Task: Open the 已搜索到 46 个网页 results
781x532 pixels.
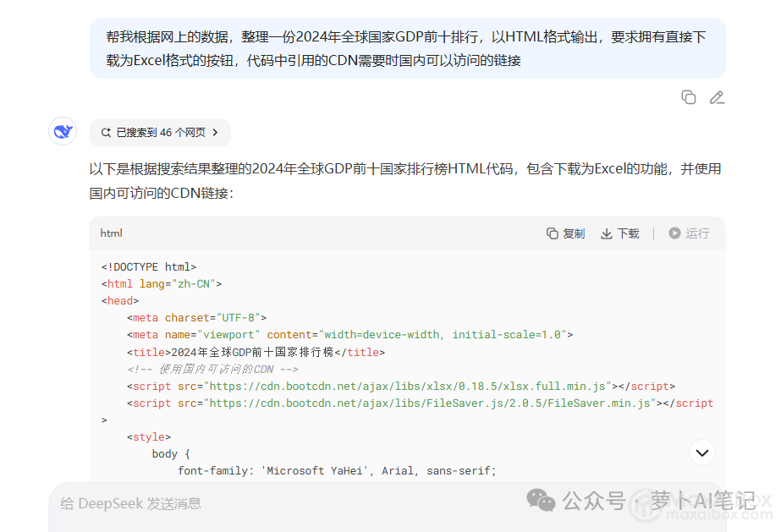Action: [x=160, y=133]
